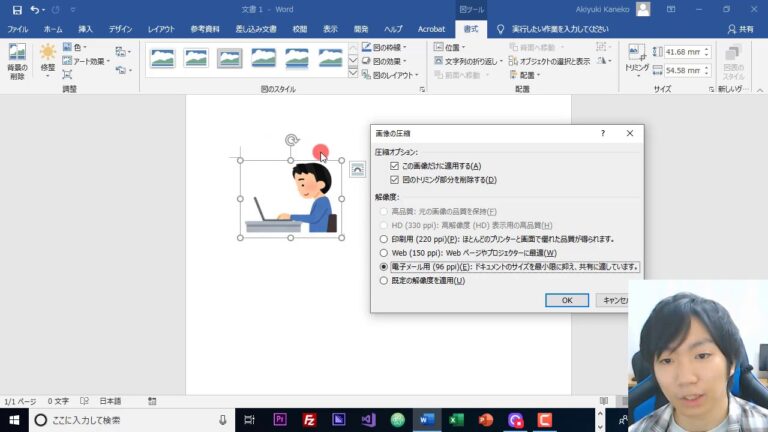Screen dimensions: 768x432
Task: Select the 電子メール用 (96 ppi) radio option
Action: tap(384, 266)
